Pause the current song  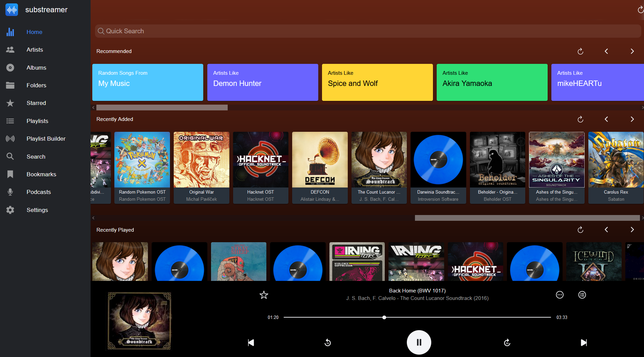pos(419,342)
